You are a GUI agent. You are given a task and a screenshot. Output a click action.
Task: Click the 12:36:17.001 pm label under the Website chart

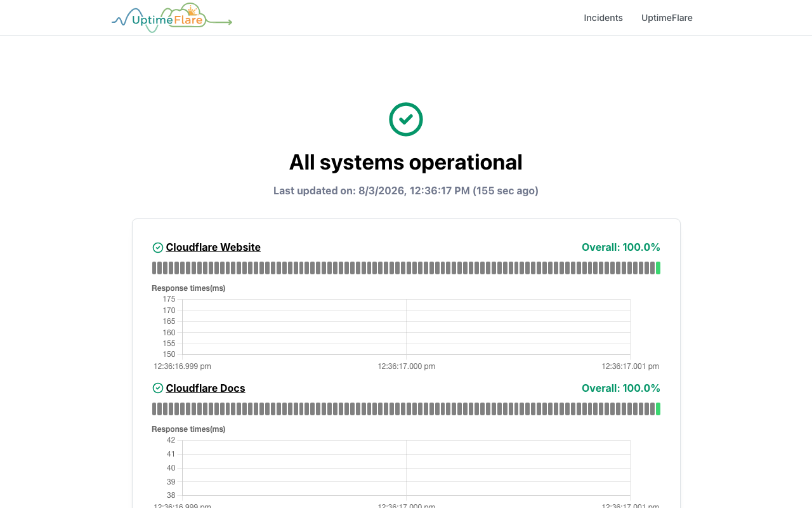631,366
